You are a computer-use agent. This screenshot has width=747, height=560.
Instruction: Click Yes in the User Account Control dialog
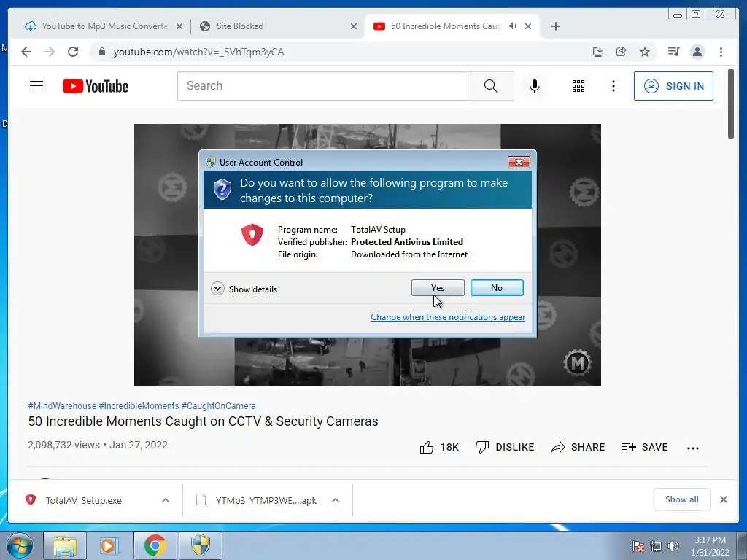pos(438,287)
